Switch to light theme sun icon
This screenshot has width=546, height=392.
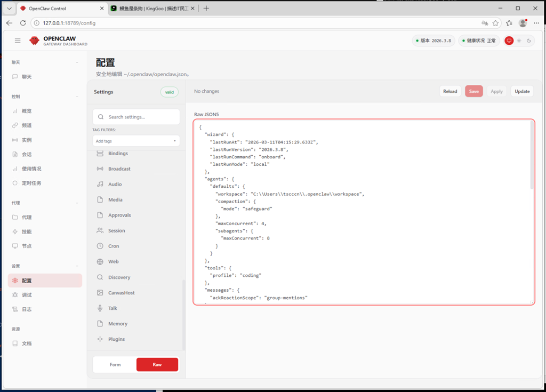tap(519, 41)
